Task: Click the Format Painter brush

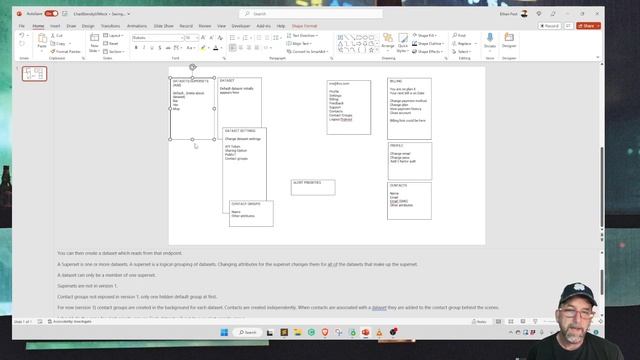Action: [53, 51]
